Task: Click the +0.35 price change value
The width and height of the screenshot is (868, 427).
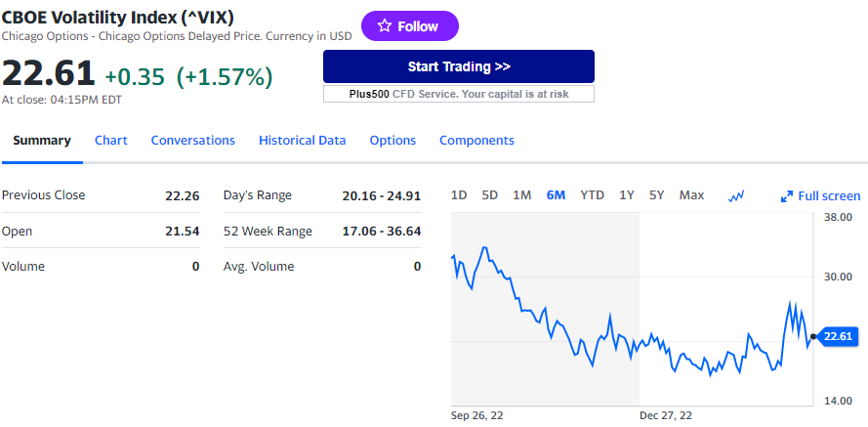Action: (135, 76)
